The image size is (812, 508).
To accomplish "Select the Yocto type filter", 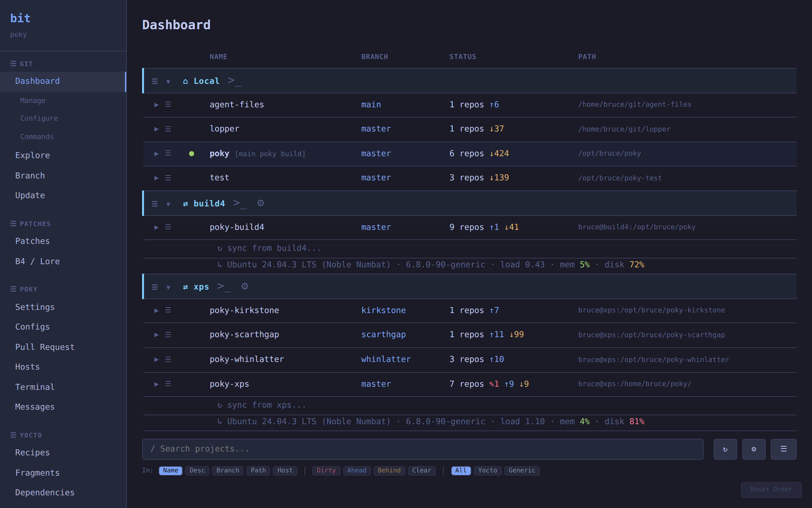I will click(x=488, y=470).
